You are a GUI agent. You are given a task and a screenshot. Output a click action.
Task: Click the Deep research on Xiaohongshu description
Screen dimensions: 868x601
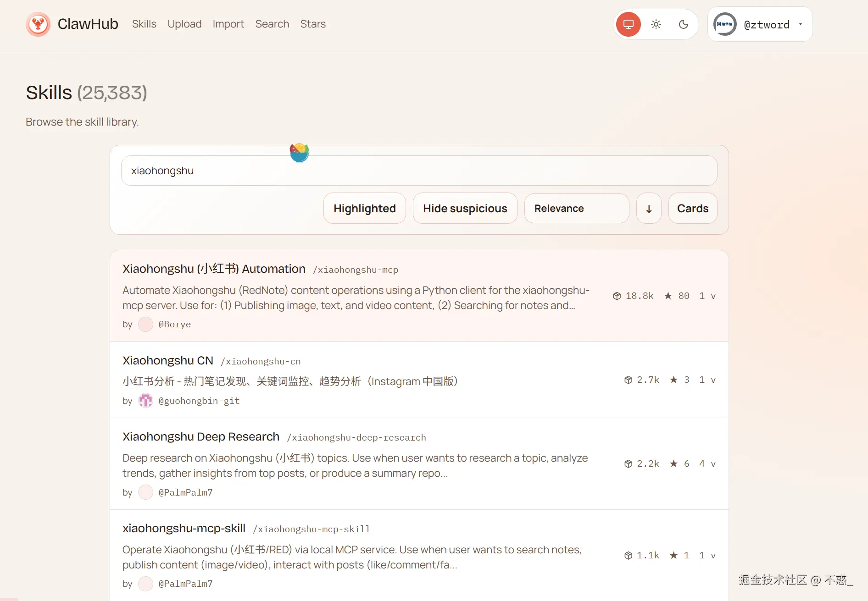click(x=355, y=465)
